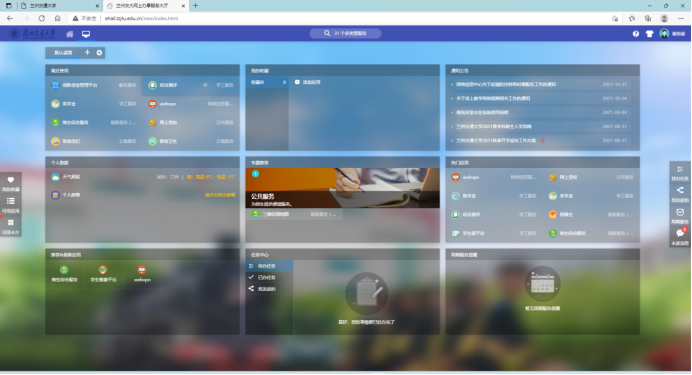Click the help question mark icon in the header
Viewport: 692px width, 375px height.
coord(636,34)
